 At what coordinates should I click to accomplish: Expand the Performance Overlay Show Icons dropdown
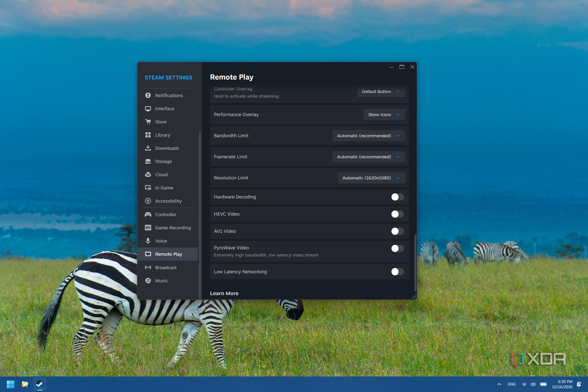[384, 115]
